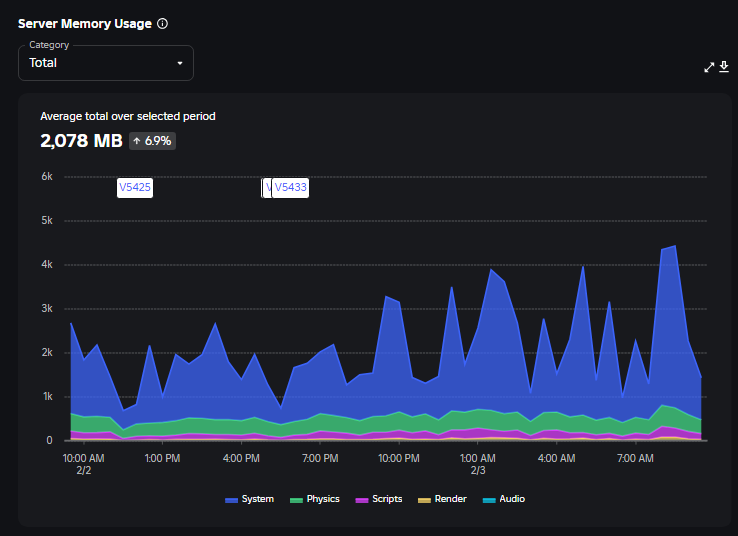Click the 2k y-axis label
Image resolution: width=738 pixels, height=536 pixels.
click(x=47, y=352)
